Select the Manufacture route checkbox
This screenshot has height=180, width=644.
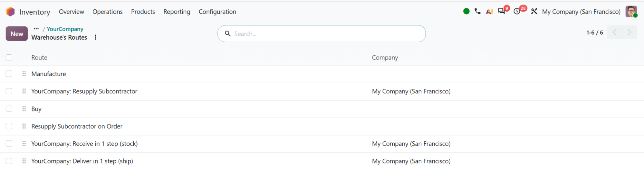[9, 74]
